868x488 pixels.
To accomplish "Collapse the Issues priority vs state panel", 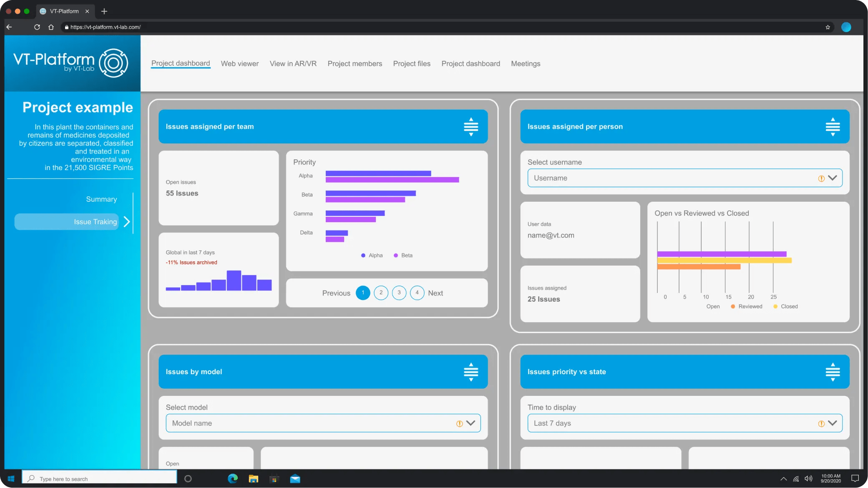I will [x=832, y=371].
